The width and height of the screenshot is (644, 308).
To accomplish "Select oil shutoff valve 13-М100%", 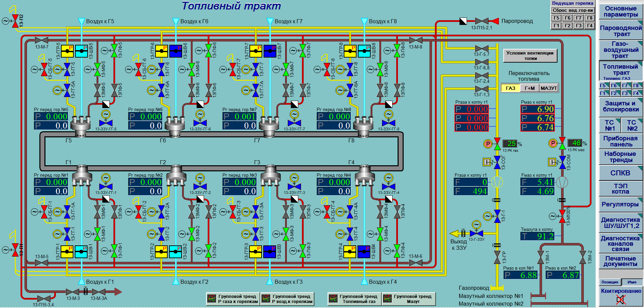I will click(562, 216).
